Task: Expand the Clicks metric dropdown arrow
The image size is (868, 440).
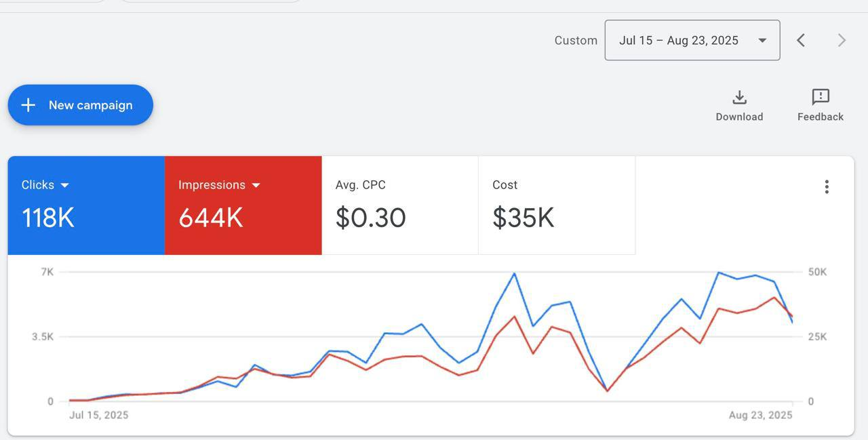Action: [65, 185]
